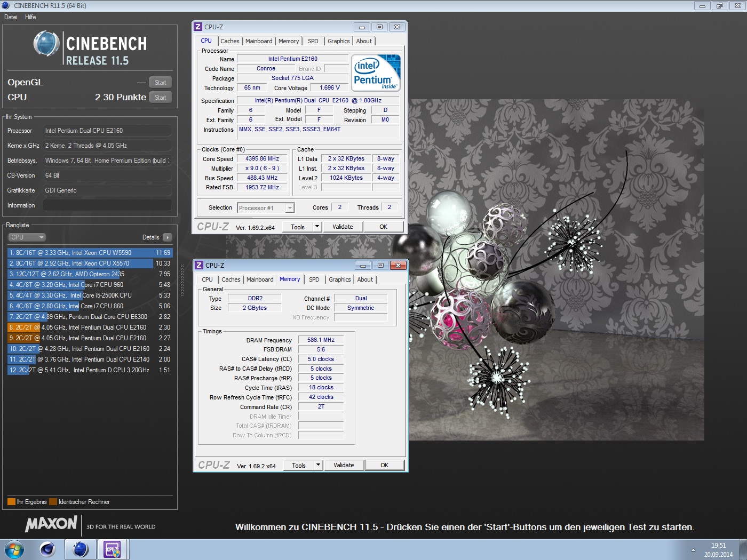Select ranking row Intel Xeon CPU W5590

point(90,253)
